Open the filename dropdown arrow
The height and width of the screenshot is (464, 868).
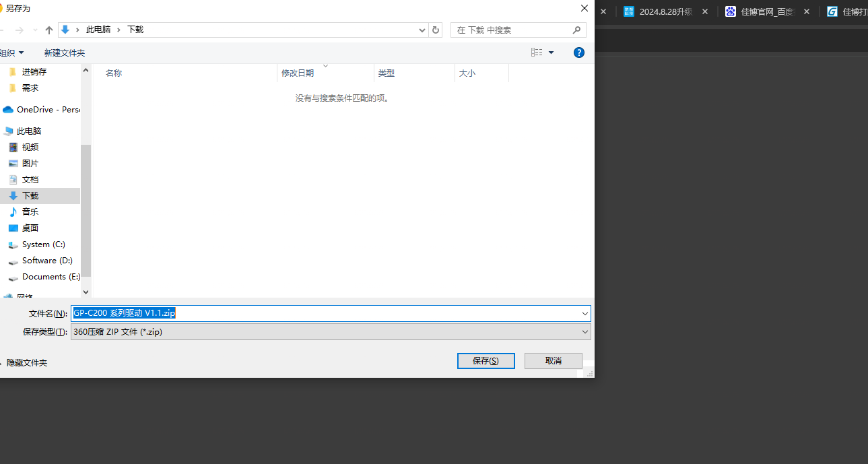click(585, 313)
